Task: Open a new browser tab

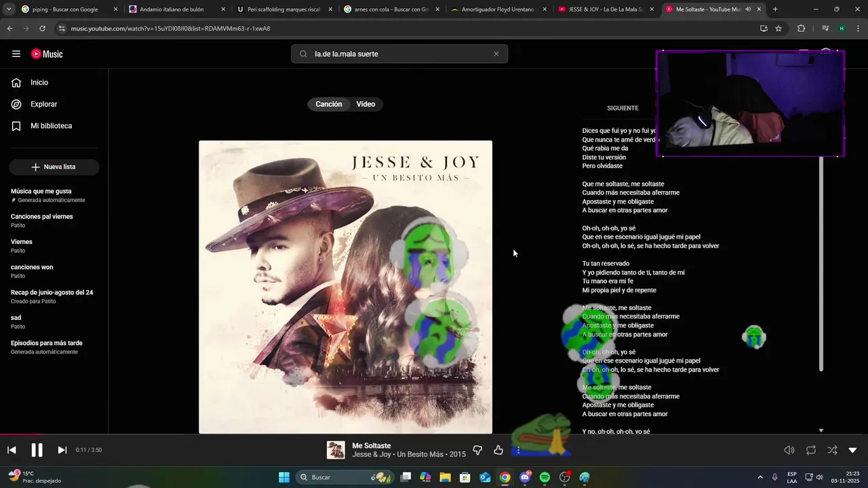Action: click(775, 9)
